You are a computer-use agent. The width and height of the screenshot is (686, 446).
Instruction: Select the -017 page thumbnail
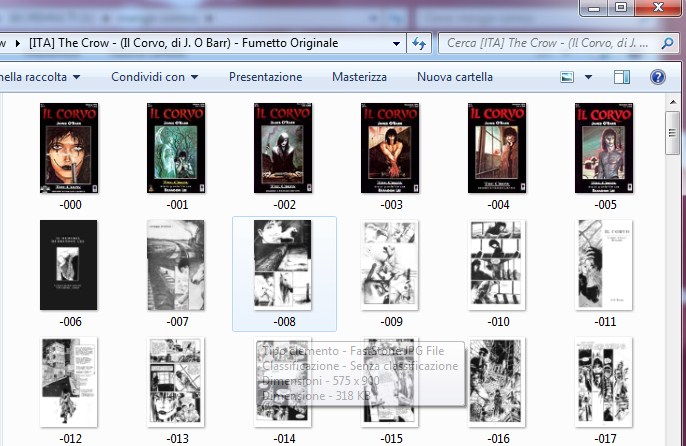(x=604, y=382)
